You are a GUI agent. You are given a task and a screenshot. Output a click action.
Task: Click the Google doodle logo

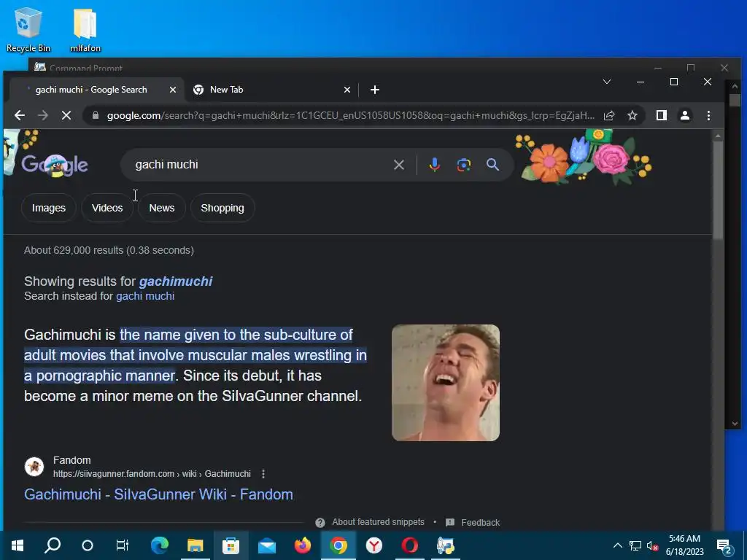point(55,166)
